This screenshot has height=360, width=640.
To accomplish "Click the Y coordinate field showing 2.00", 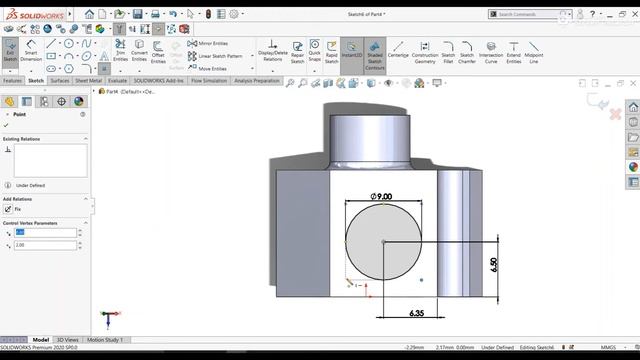I will [x=45, y=245].
